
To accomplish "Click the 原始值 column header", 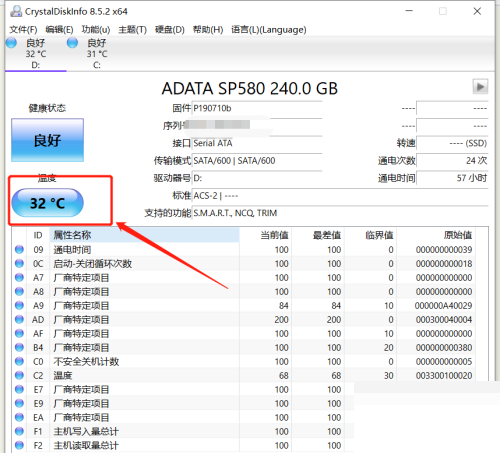I will tap(436, 235).
